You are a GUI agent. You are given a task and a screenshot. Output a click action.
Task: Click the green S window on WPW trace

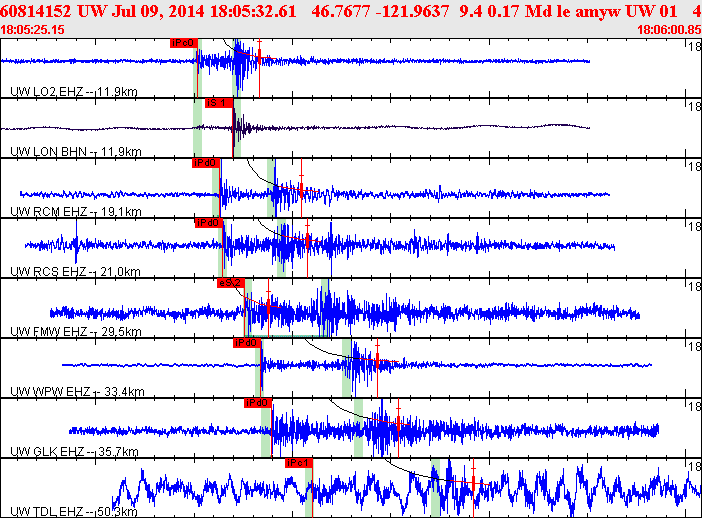coord(347,368)
